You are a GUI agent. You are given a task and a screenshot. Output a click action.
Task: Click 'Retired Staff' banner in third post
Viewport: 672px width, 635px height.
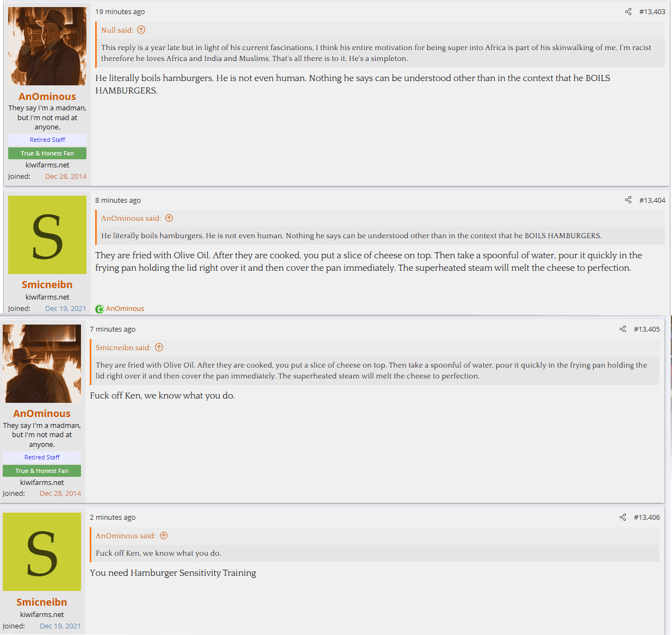coord(42,457)
